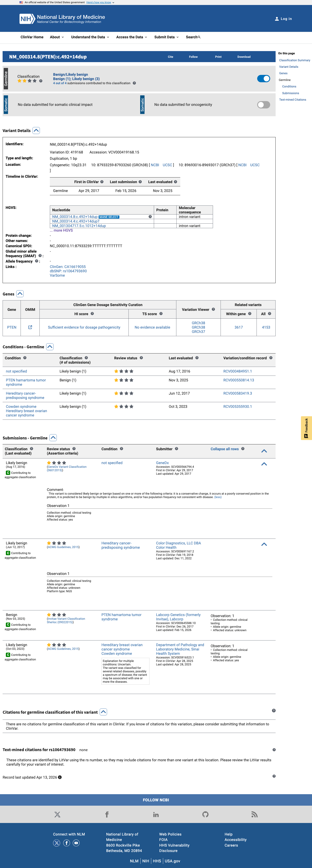Click the YouTube icon under Connect with NLM
Image resolution: width=312 pixels, height=868 pixels.
[76, 843]
